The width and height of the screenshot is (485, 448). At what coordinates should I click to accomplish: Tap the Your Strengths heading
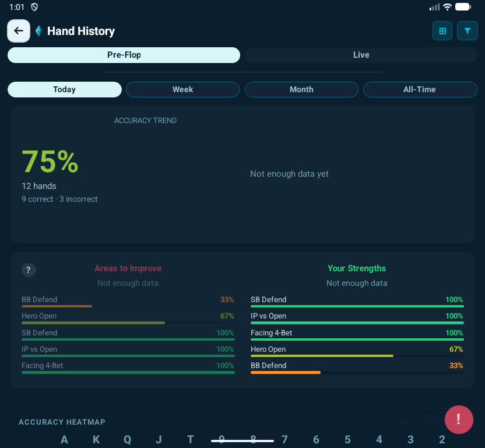tap(357, 268)
